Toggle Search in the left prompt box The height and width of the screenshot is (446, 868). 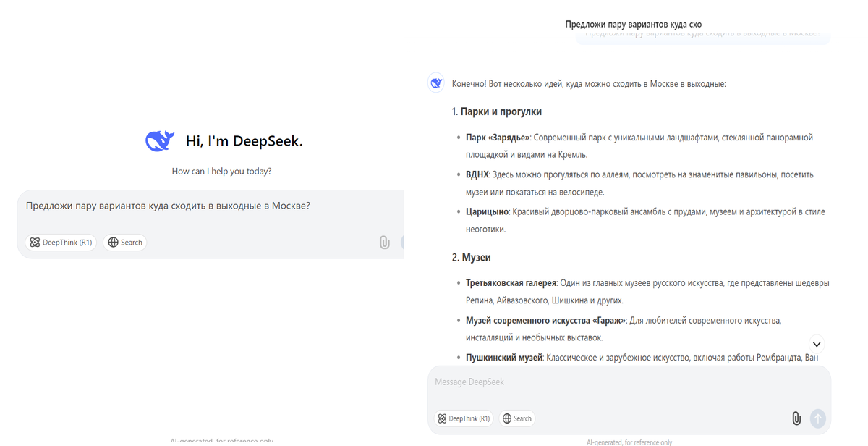click(x=125, y=243)
